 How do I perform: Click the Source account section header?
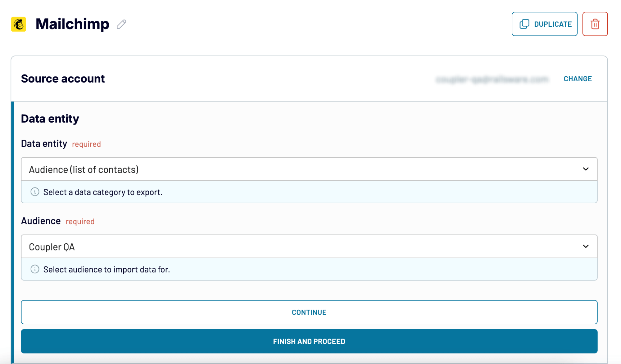[63, 79]
